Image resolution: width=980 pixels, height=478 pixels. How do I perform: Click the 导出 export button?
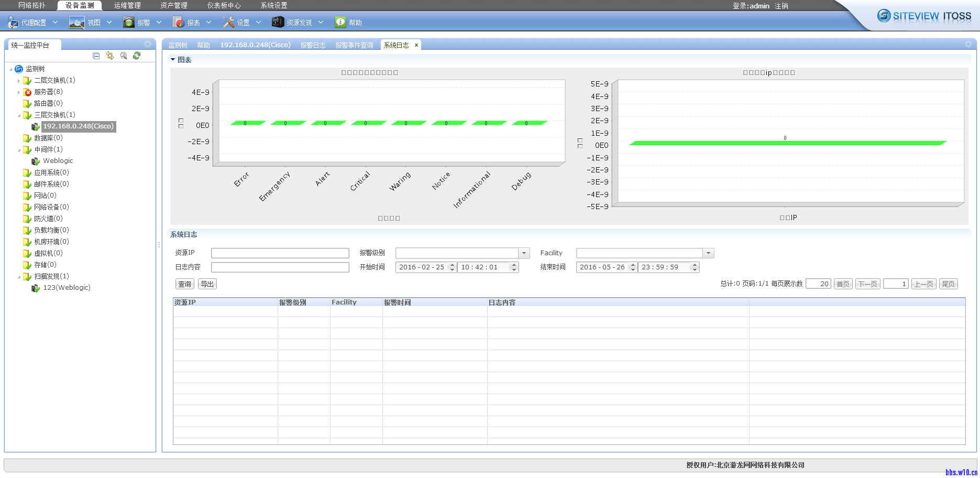(207, 284)
